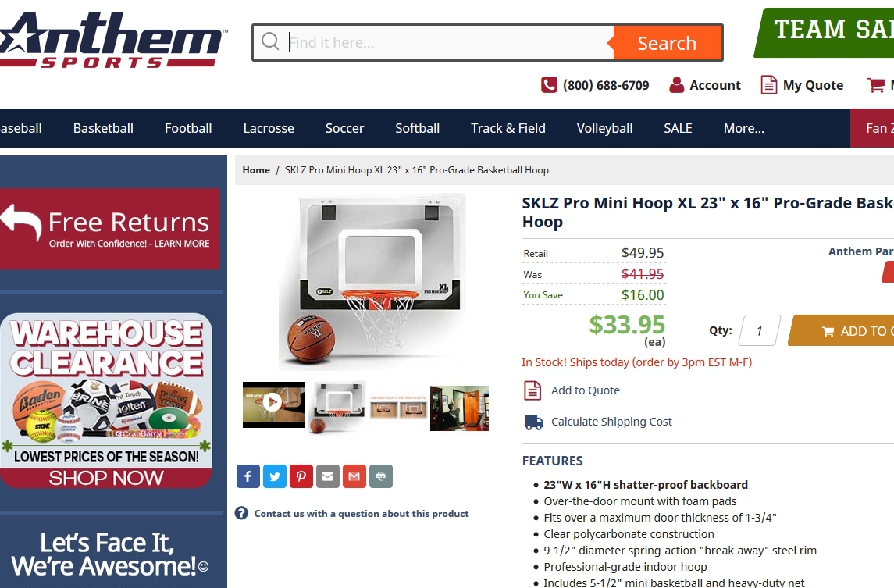Pin product with Pinterest icon
894x588 pixels.
[x=301, y=476]
